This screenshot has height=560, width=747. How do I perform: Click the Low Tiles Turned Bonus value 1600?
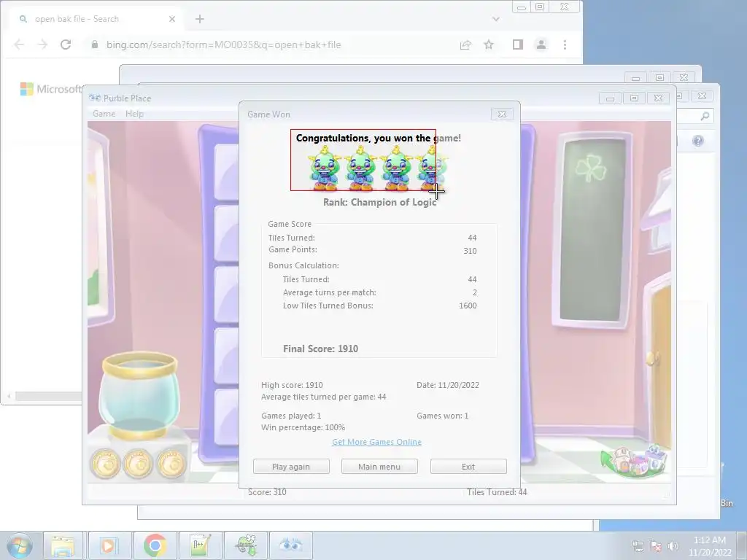point(468,306)
